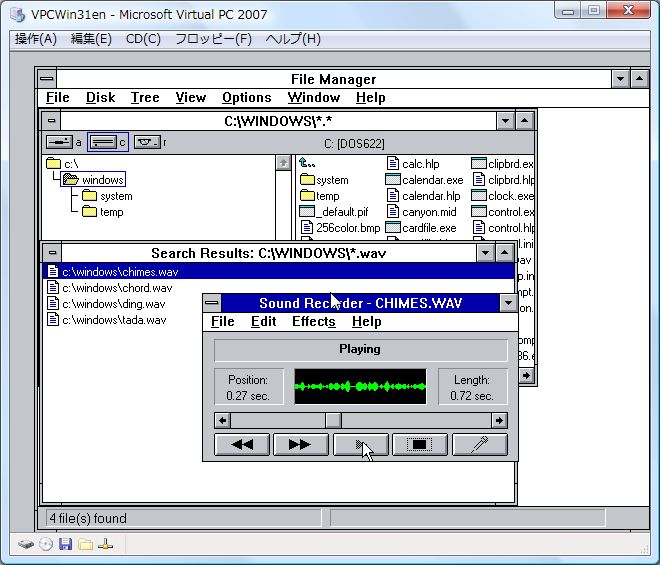This screenshot has height=565, width=660.
Task: Select c:\windows\chord.wav in search results
Action: [x=109, y=288]
